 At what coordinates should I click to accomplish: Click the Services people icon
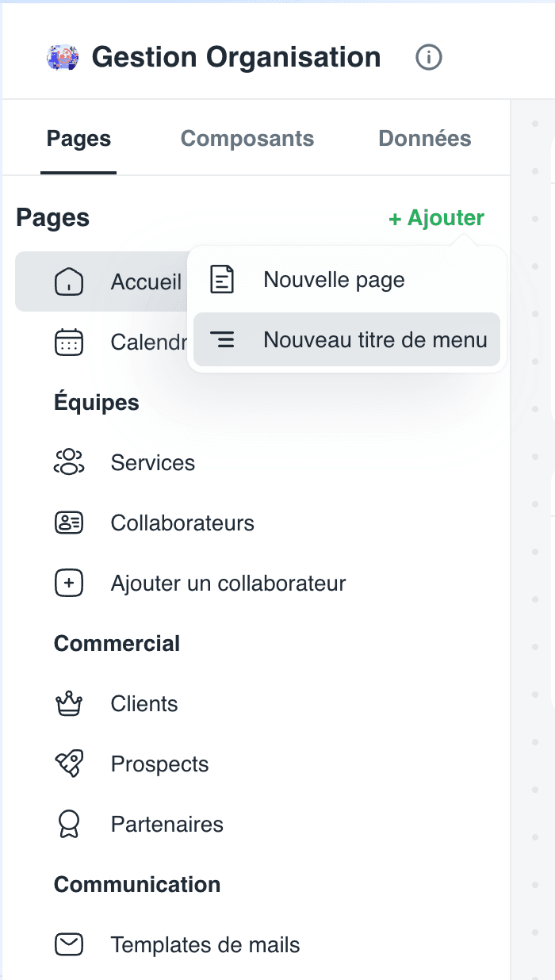(x=69, y=463)
